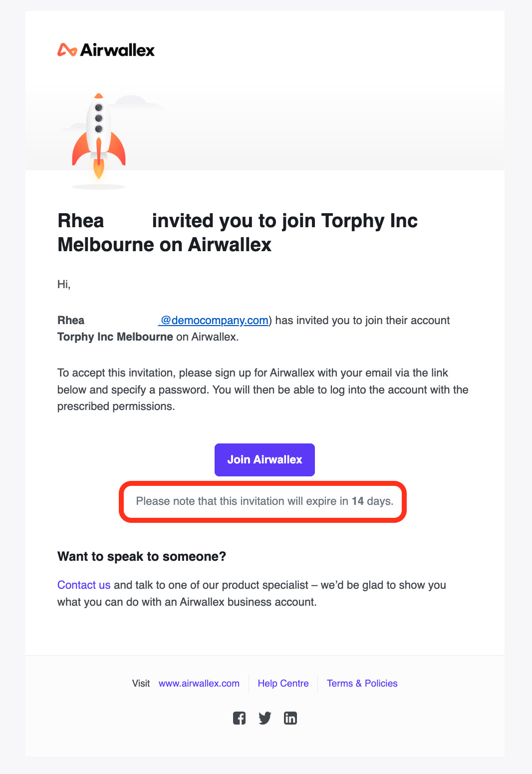Open Terms & Policies link

click(362, 683)
